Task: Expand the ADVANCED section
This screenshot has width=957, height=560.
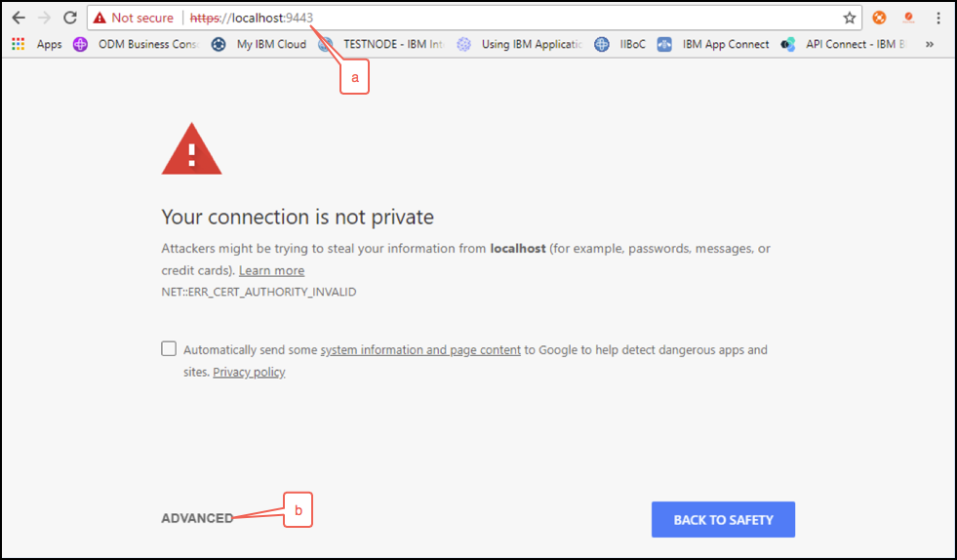Action: tap(197, 518)
